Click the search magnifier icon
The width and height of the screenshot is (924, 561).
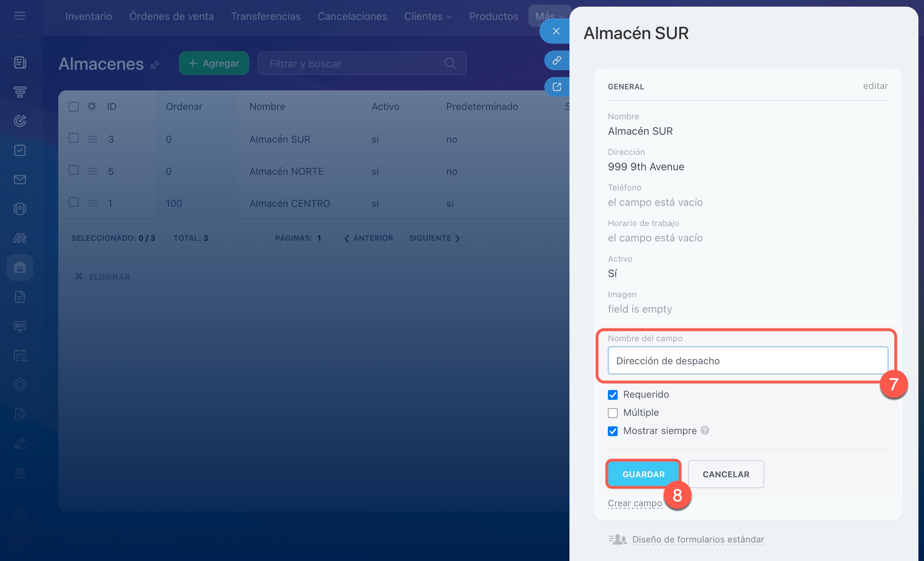click(x=450, y=63)
